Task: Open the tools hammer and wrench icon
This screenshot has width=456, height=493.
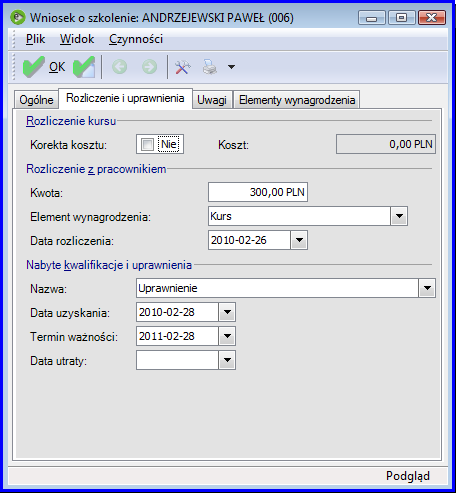Action: click(183, 67)
